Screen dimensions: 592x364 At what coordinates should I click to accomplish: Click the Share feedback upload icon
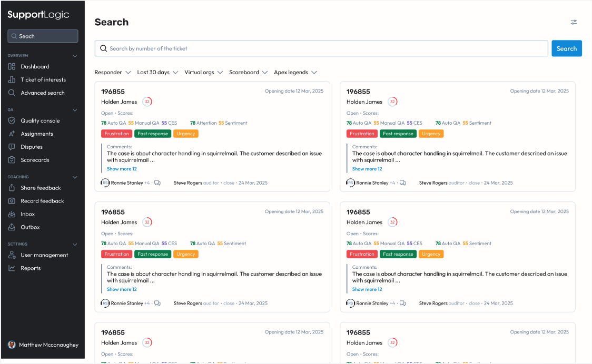[x=12, y=188]
